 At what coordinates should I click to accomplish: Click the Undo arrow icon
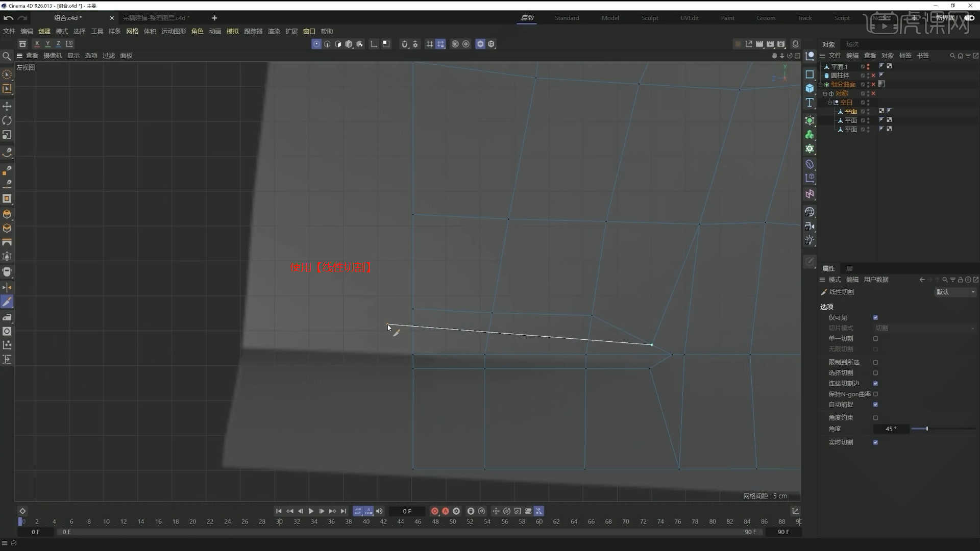(8, 18)
